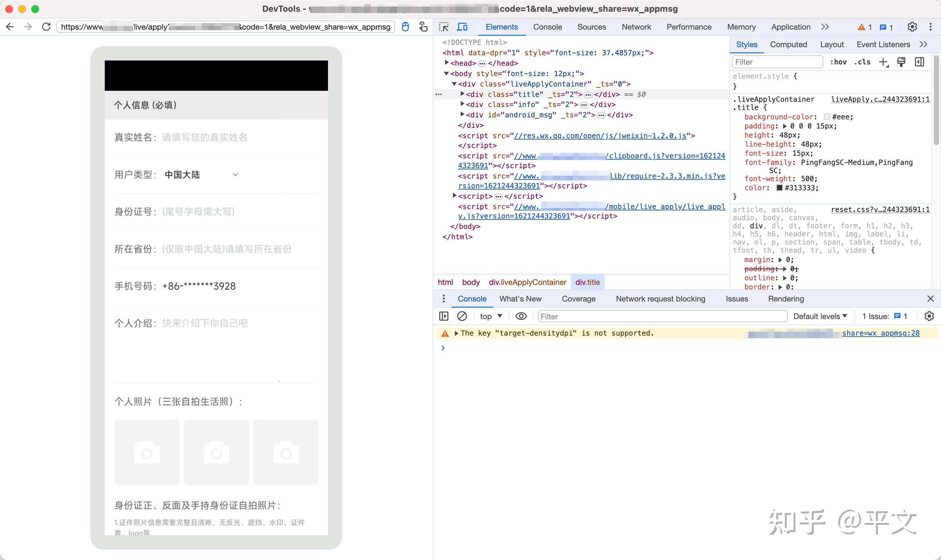The height and width of the screenshot is (560, 941).
Task: Click the clear console icon
Action: (462, 316)
